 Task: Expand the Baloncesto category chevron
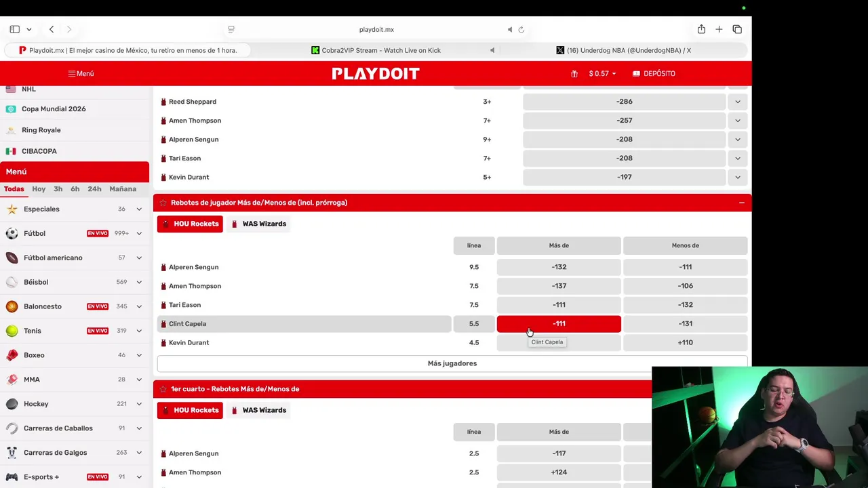pyautogui.click(x=139, y=306)
